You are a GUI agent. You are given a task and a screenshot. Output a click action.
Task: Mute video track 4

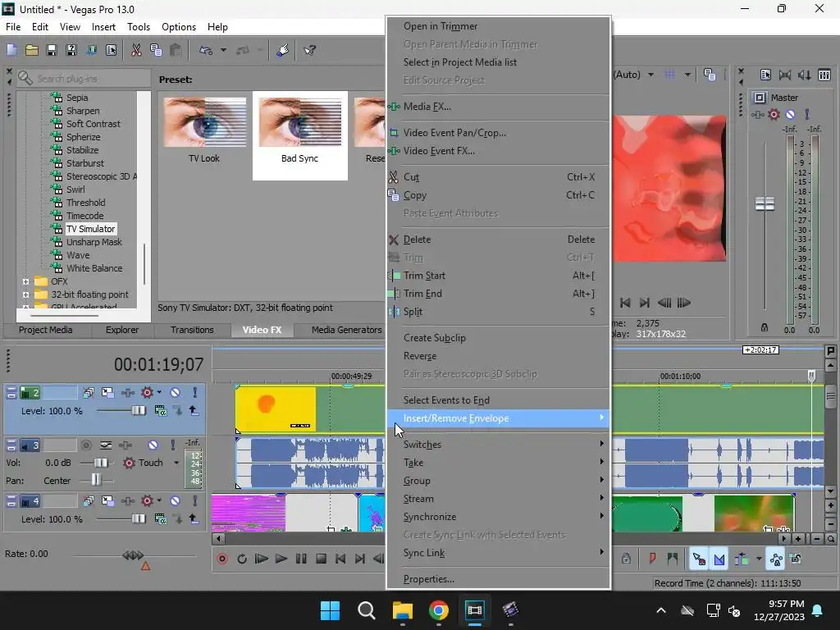175,501
